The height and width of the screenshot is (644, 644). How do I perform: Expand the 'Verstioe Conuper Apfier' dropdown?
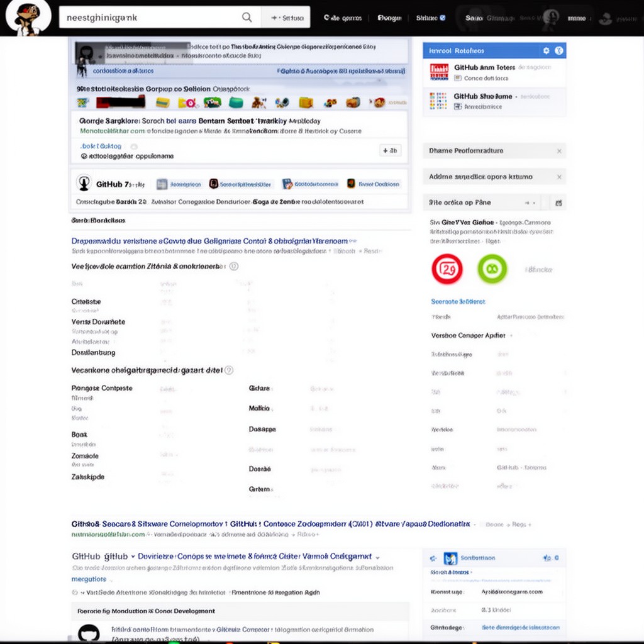pos(511,336)
